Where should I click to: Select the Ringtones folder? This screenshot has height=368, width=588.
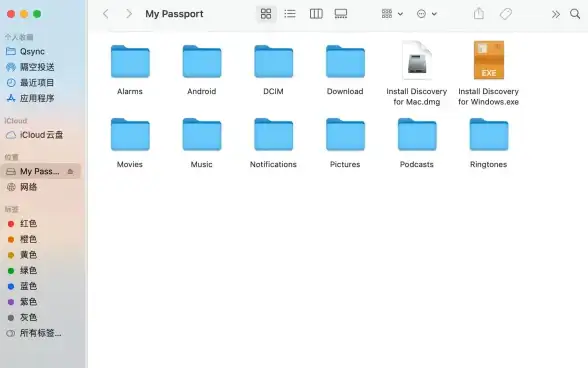pos(489,134)
